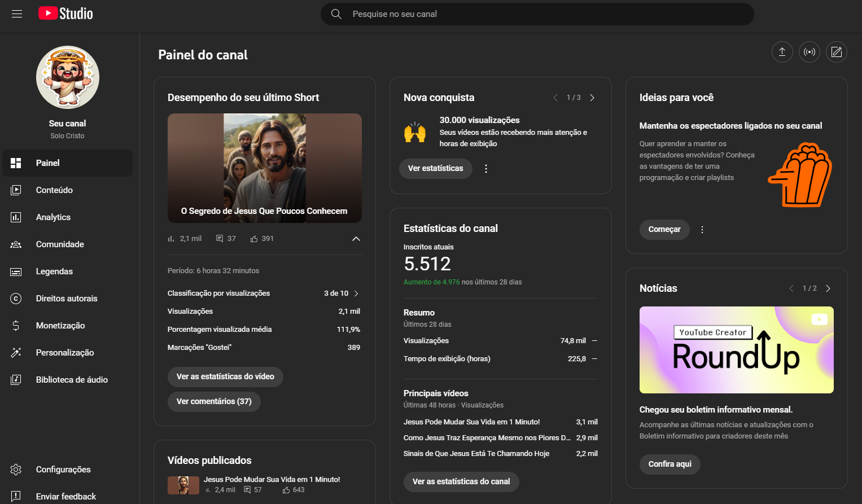Show next Notícias item
Viewport: 862px width, 504px height.
pos(828,288)
